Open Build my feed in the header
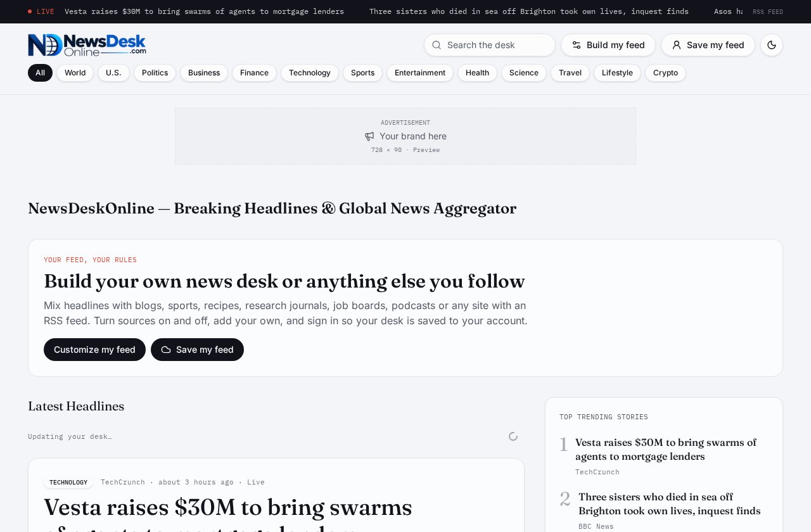The height and width of the screenshot is (532, 811). [x=608, y=45]
